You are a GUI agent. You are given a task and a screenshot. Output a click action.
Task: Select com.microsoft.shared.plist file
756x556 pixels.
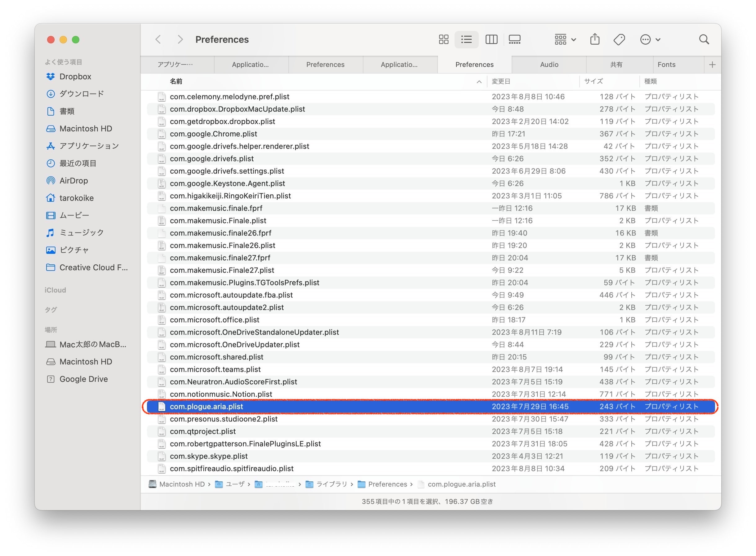pyautogui.click(x=431, y=357)
